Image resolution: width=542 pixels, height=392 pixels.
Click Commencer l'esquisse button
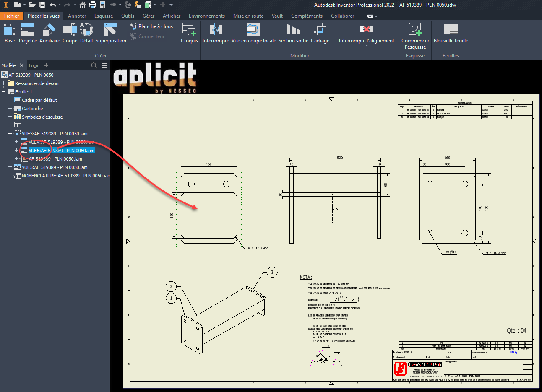tap(415, 34)
